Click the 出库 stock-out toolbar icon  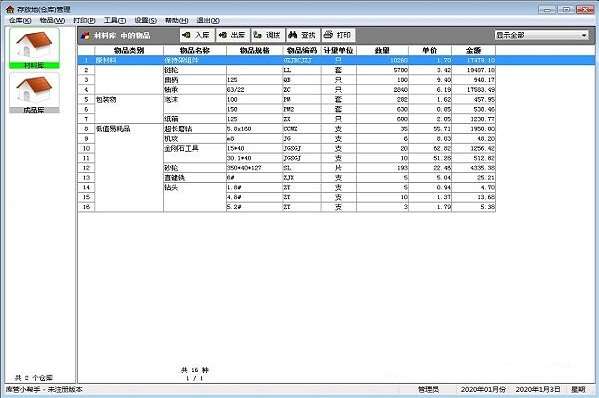coord(222,35)
